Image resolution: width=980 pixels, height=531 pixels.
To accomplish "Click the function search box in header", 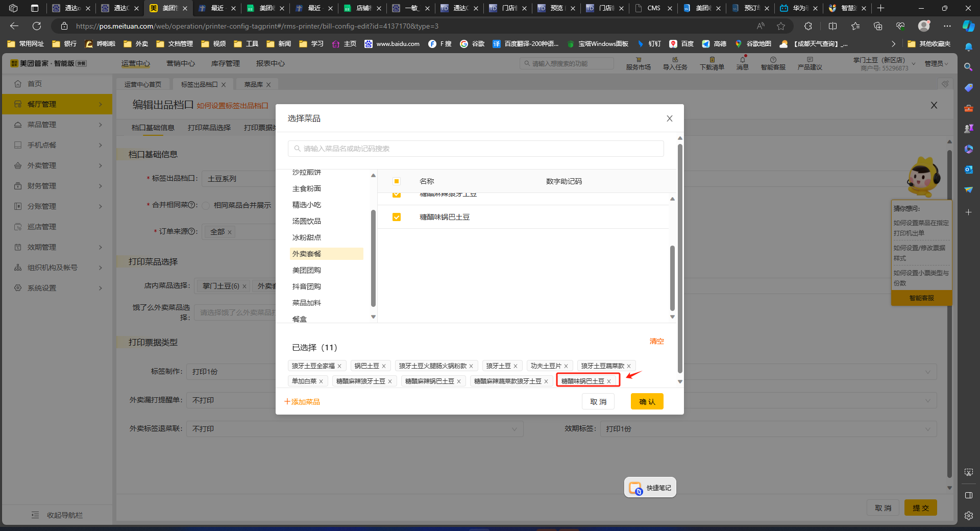I will [x=567, y=63].
